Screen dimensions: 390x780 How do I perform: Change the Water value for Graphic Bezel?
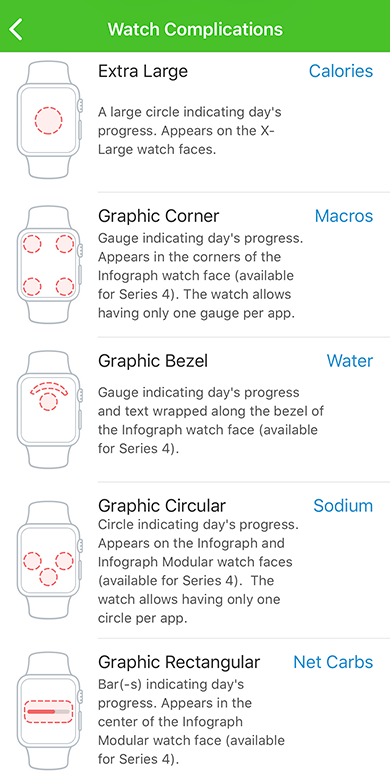tap(350, 361)
